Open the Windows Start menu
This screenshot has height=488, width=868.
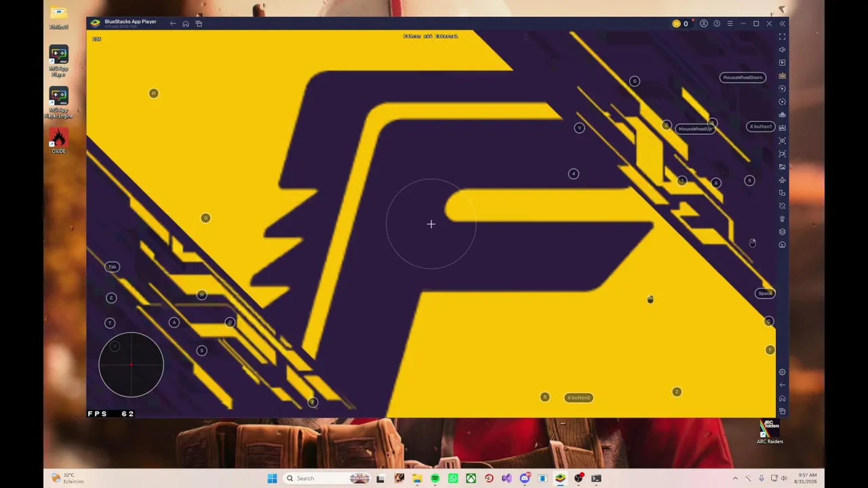[272, 479]
